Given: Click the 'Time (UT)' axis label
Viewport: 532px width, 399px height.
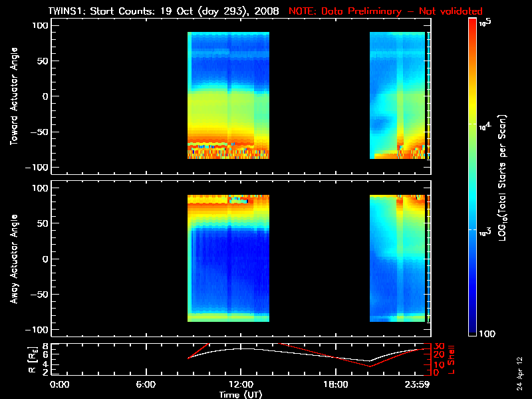Looking at the screenshot, I should [241, 394].
